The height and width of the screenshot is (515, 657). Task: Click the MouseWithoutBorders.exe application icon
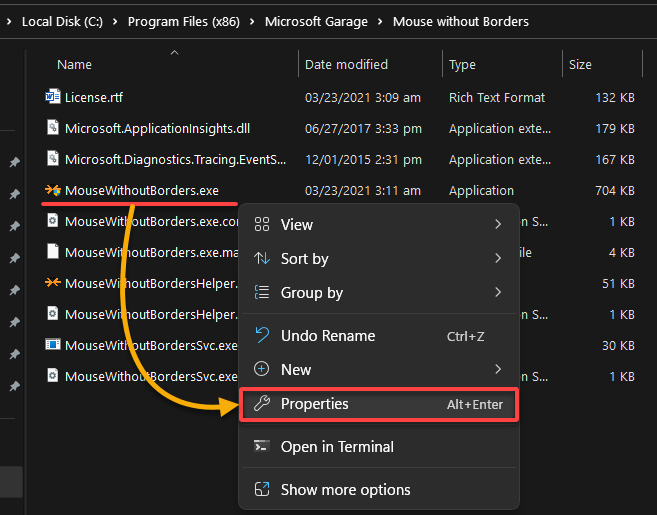53,190
